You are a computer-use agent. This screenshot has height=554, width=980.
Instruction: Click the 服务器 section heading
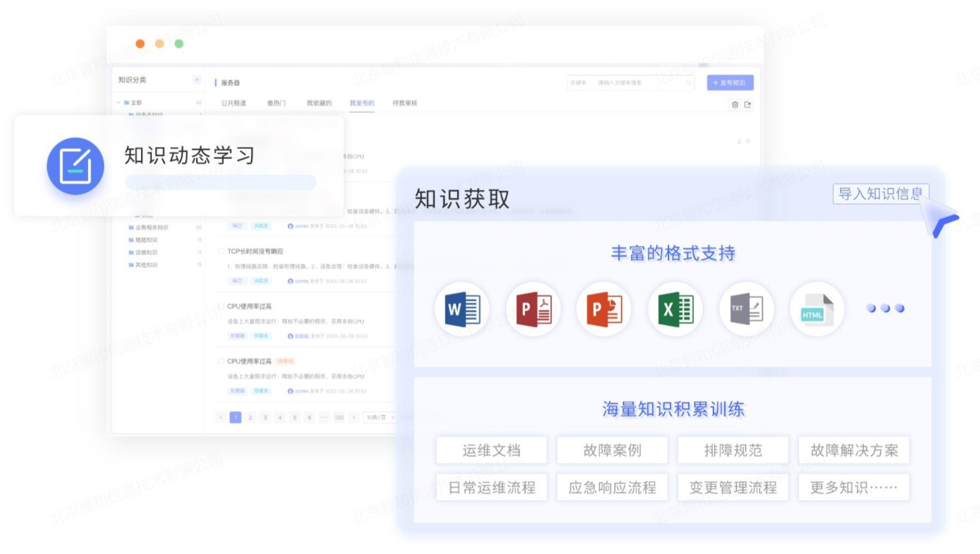pyautogui.click(x=230, y=83)
